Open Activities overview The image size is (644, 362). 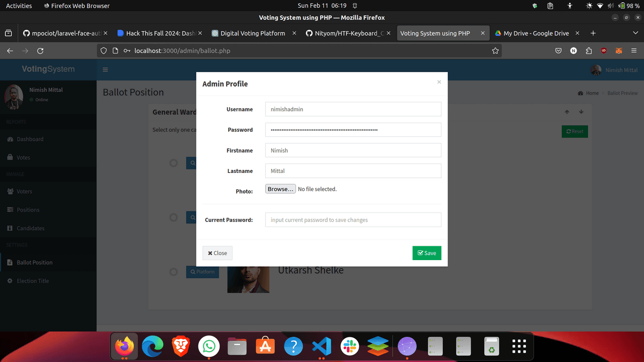(x=19, y=6)
